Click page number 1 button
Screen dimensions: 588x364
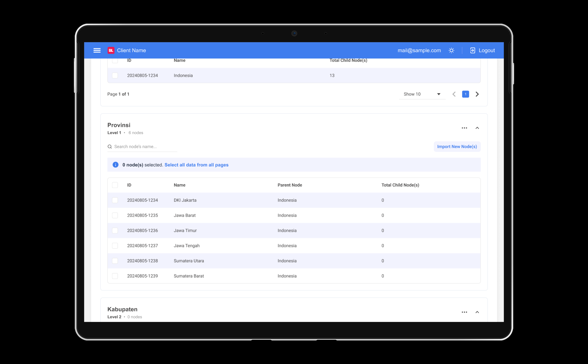pos(465,94)
